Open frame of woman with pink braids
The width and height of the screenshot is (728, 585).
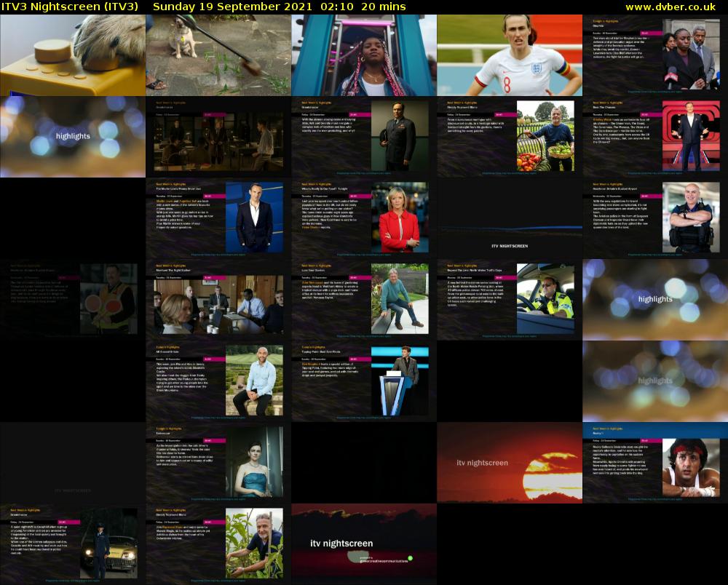click(x=364, y=55)
